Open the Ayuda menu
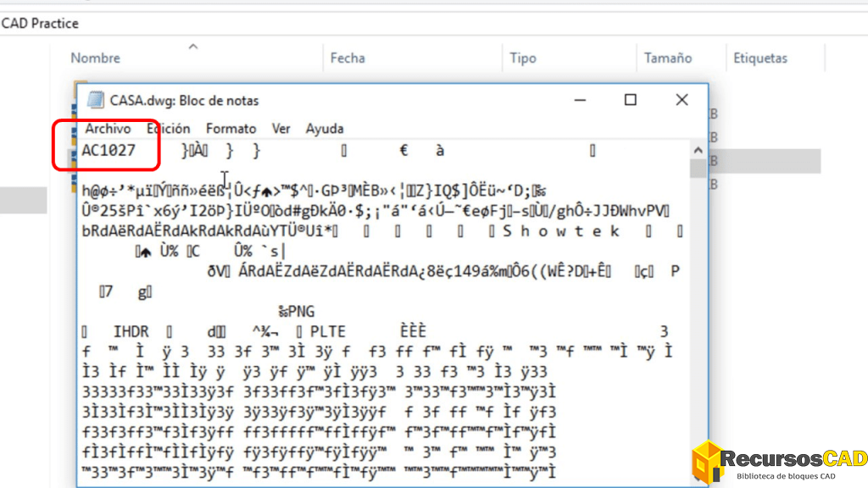The height and width of the screenshot is (488, 868). 325,129
